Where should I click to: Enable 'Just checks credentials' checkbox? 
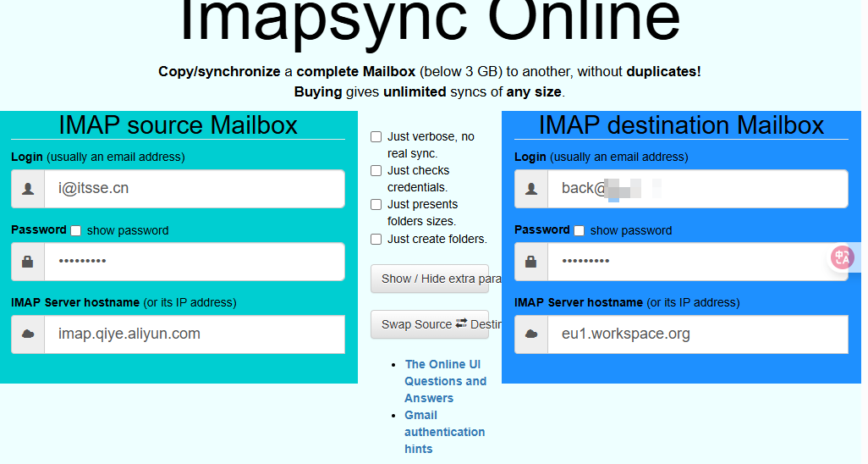coord(376,170)
